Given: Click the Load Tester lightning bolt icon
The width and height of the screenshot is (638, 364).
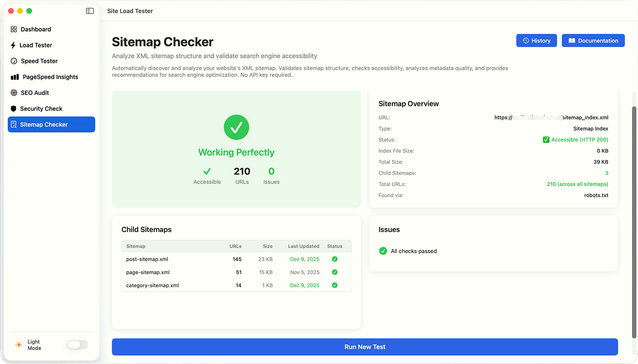Looking at the screenshot, I should tap(13, 45).
